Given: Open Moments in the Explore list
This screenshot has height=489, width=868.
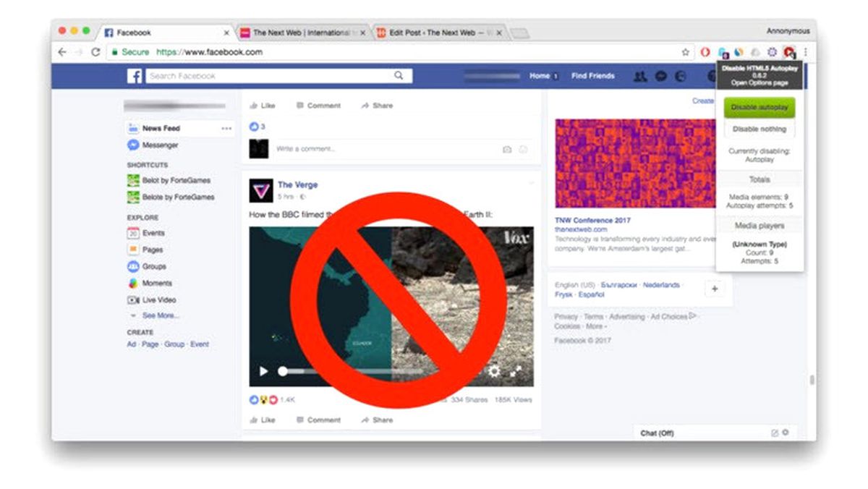Looking at the screenshot, I should [x=150, y=283].
